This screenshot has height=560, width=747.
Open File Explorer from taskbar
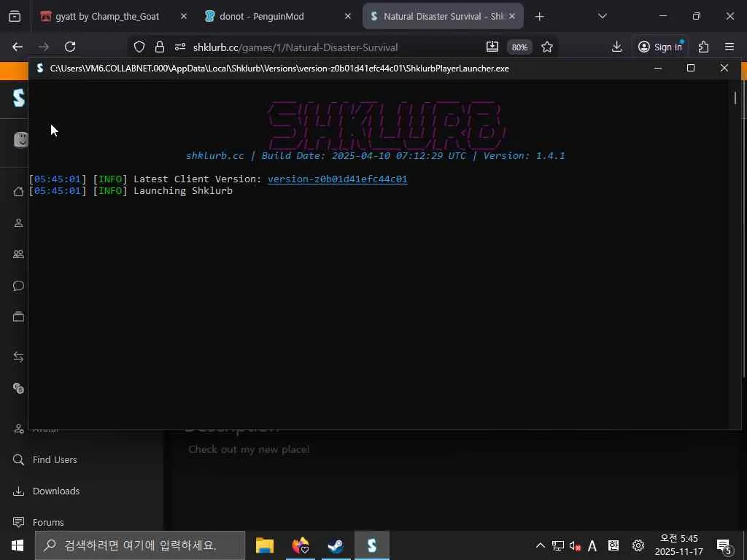click(x=264, y=545)
